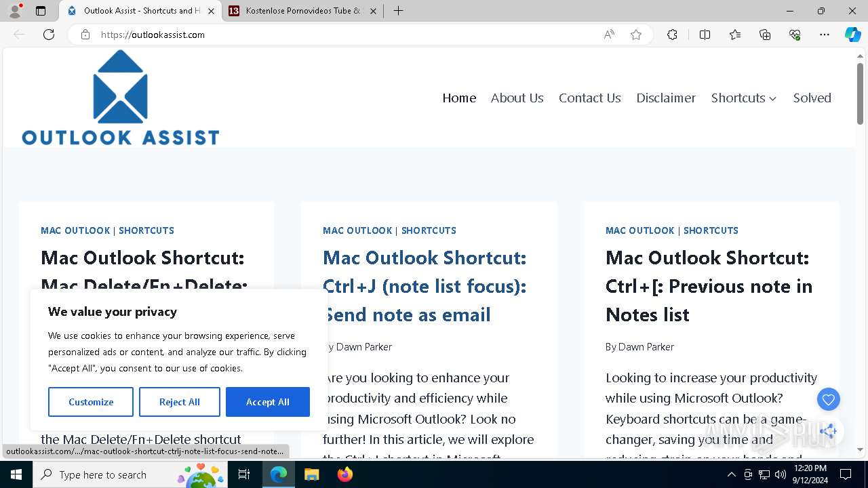The image size is (868, 488).
Task: Expand the Shortcuts dropdown chevron
Action: 772,99
